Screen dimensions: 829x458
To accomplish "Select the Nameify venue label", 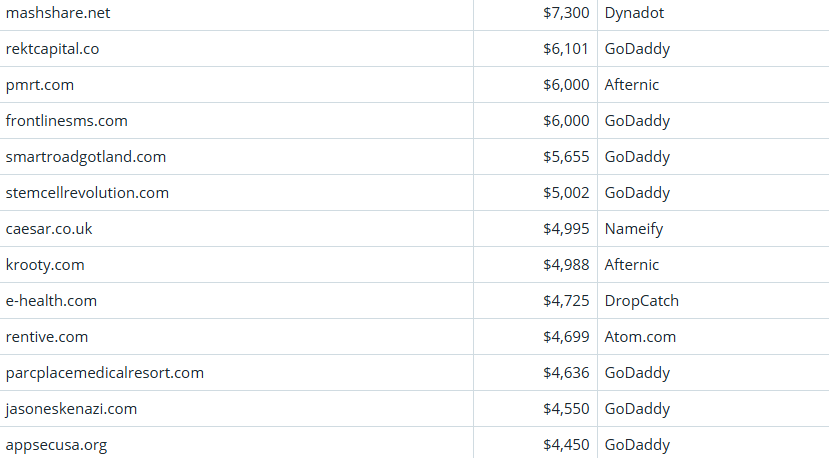I will coord(634,229).
